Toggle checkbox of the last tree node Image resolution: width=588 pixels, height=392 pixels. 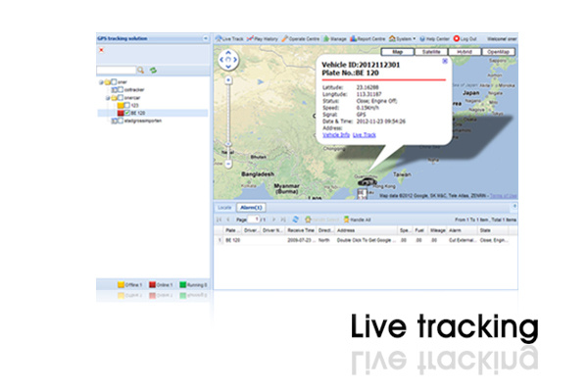click(121, 121)
